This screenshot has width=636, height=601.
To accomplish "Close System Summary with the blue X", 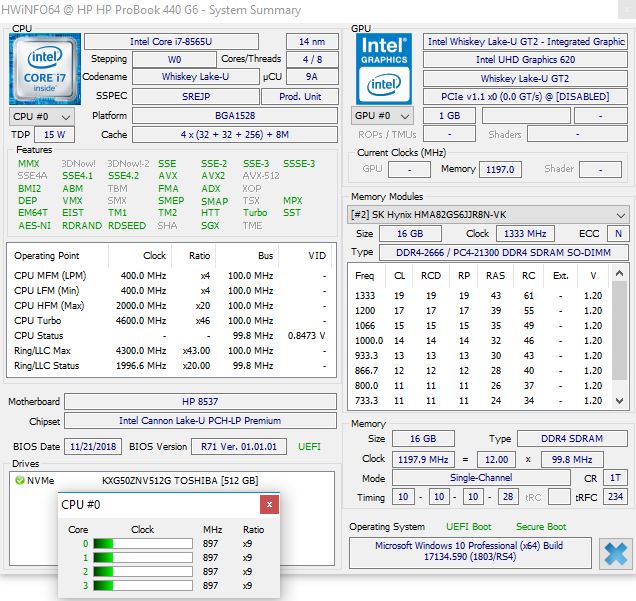I will 614,555.
